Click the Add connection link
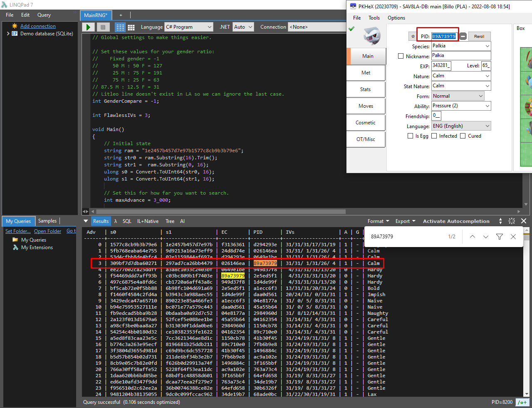 (x=38, y=26)
